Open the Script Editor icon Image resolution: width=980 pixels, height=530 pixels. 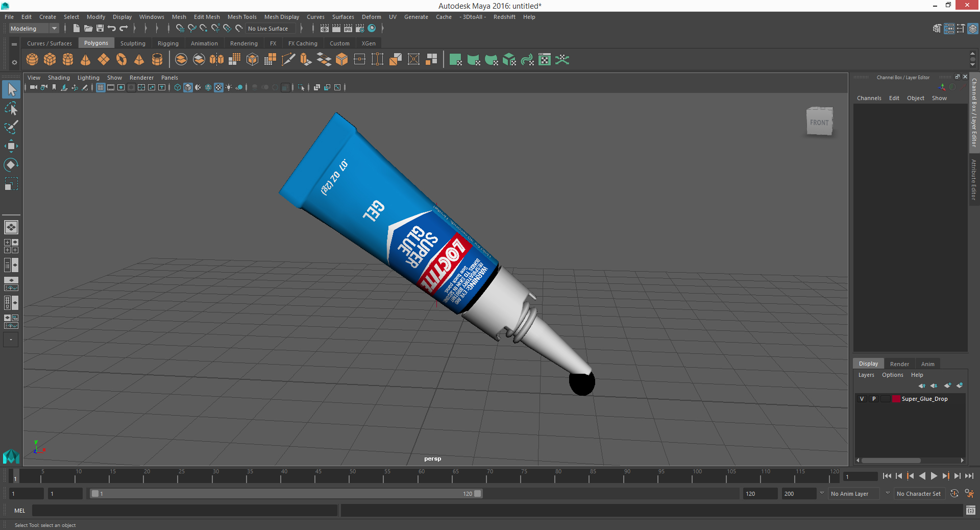[x=971, y=510]
